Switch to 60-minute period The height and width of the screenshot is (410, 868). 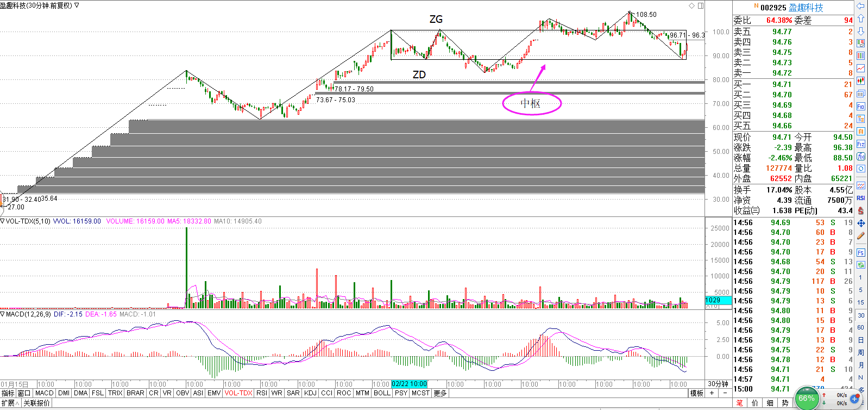pyautogui.click(x=860, y=327)
